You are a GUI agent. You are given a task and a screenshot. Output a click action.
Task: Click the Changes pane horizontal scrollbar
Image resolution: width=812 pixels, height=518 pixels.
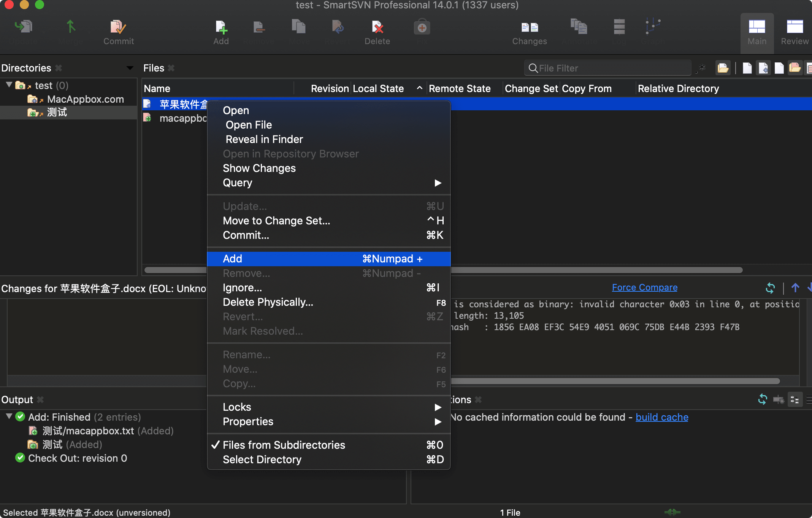pos(615,381)
